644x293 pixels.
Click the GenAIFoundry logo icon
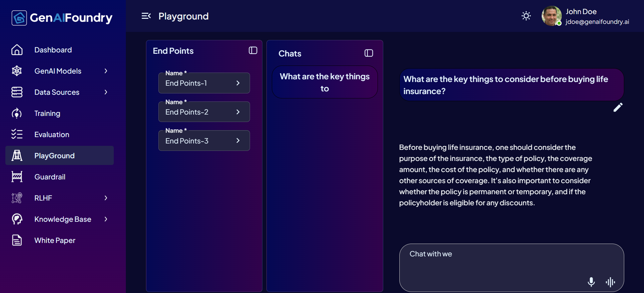click(x=19, y=18)
